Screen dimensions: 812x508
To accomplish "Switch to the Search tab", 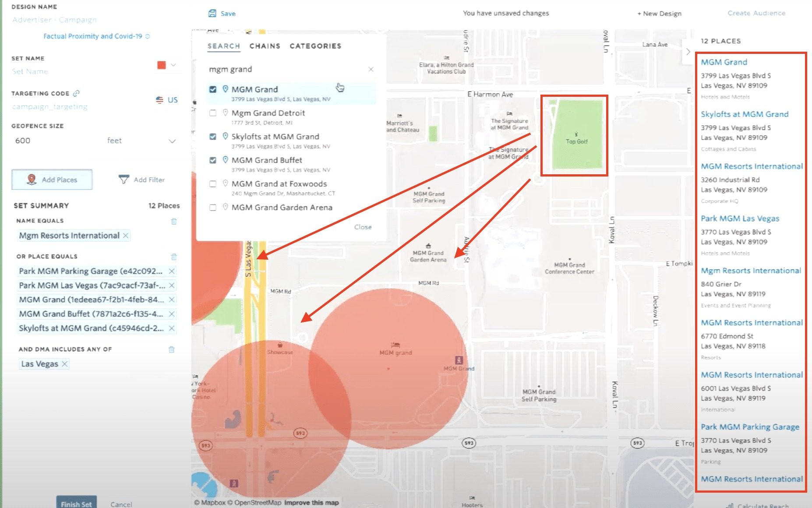I will click(224, 46).
